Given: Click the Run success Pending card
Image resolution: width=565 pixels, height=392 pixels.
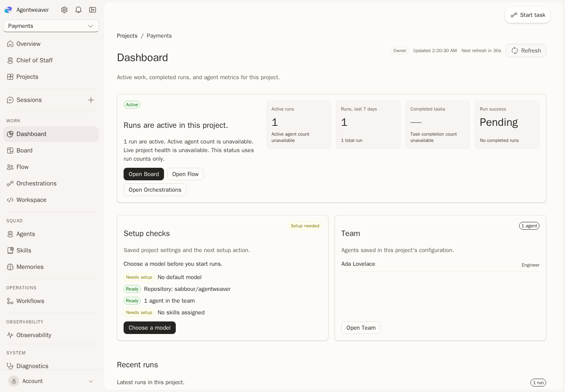Looking at the screenshot, I should coord(507,125).
